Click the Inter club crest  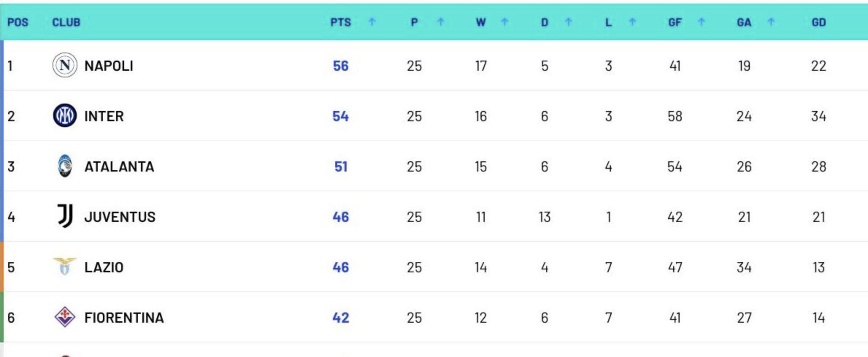[65, 116]
